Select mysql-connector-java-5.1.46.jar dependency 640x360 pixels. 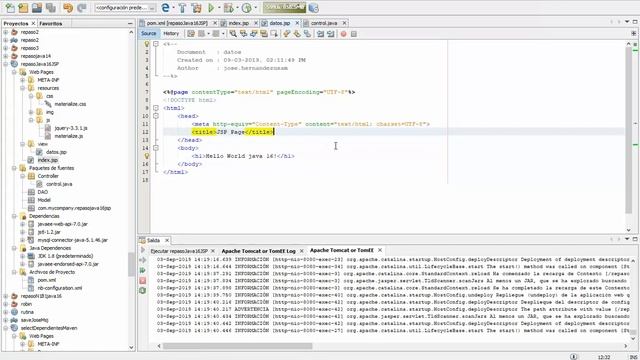tap(72, 240)
